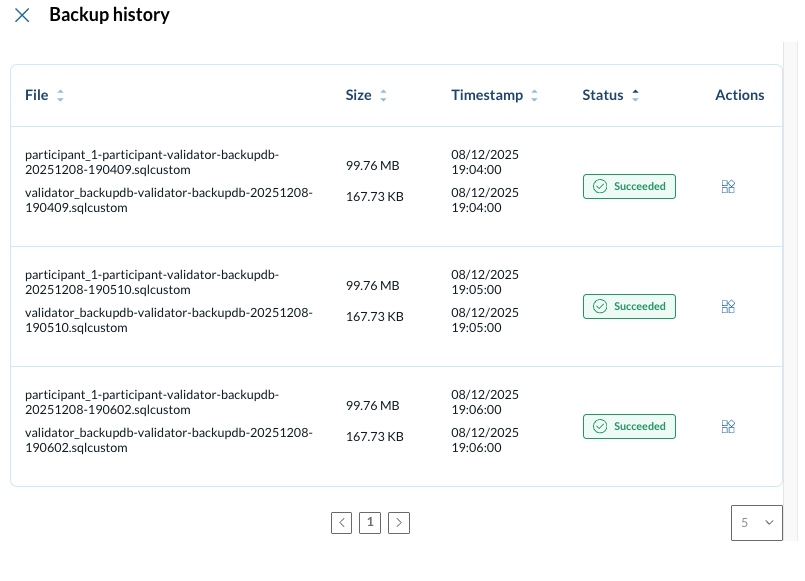Select page 1 in the pagination
Image resolution: width=805 pixels, height=581 pixels.
pos(370,522)
